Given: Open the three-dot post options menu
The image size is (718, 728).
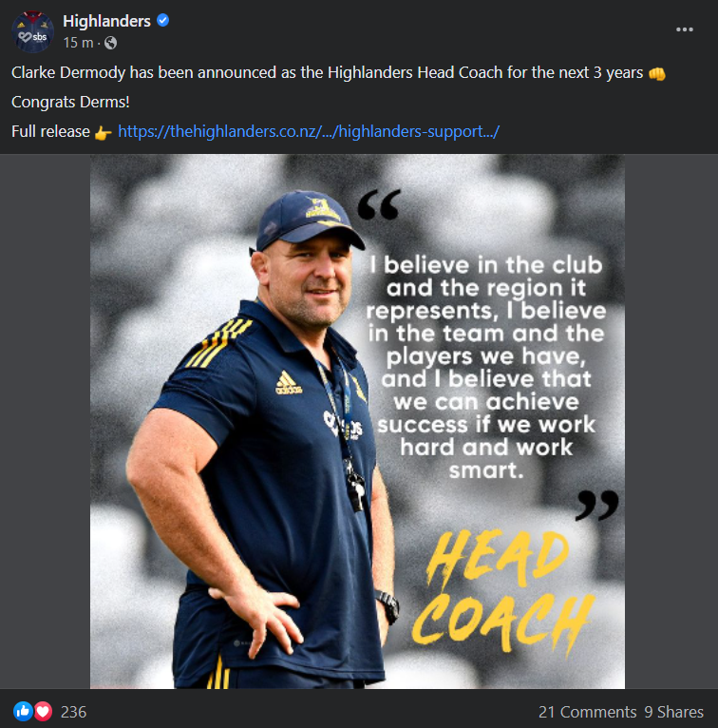Looking at the screenshot, I should click(684, 29).
